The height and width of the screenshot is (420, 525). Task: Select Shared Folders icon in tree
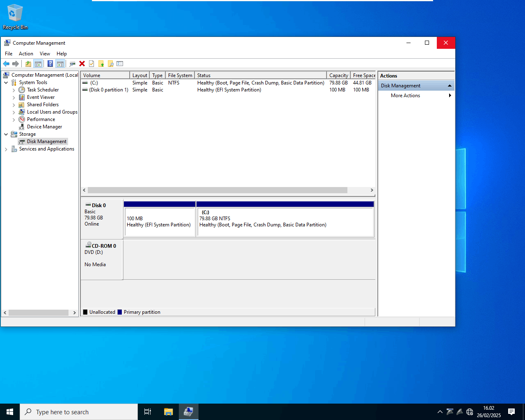coord(22,105)
